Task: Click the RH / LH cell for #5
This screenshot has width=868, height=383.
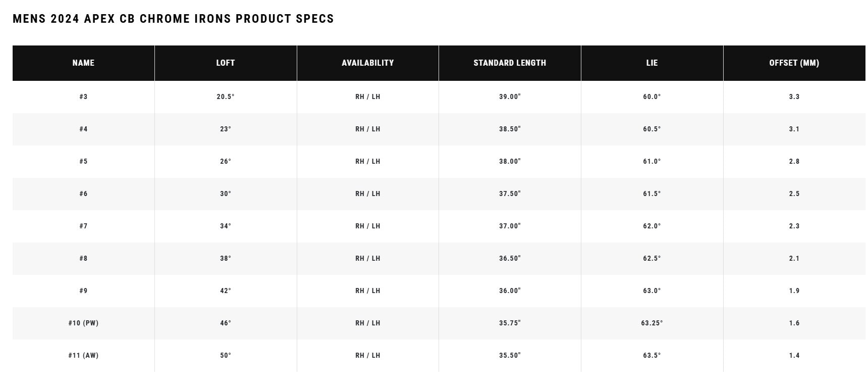Action: click(368, 161)
